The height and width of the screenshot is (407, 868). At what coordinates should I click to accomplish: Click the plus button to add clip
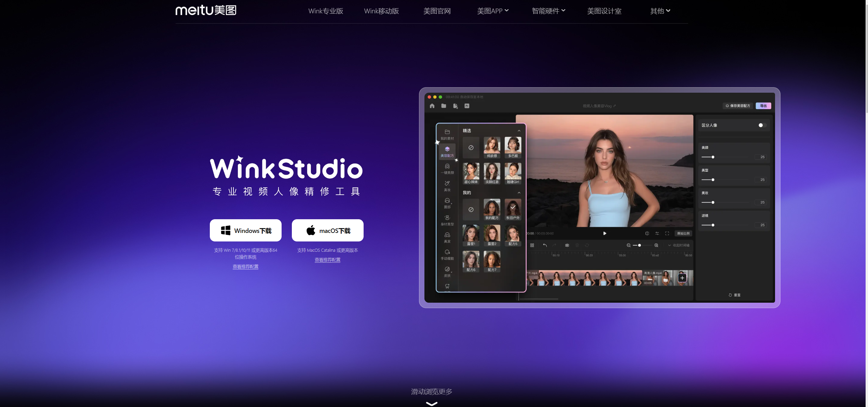682,278
